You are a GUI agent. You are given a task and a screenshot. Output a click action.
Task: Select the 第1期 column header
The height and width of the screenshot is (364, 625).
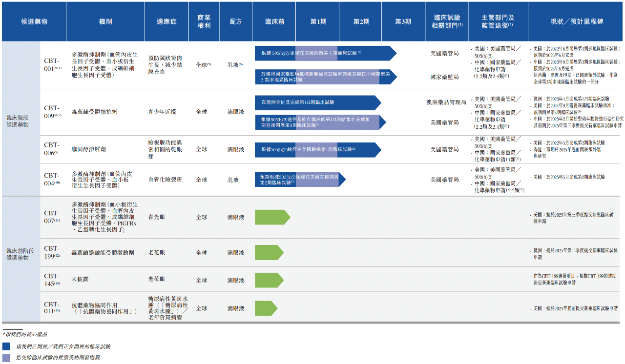tap(317, 21)
